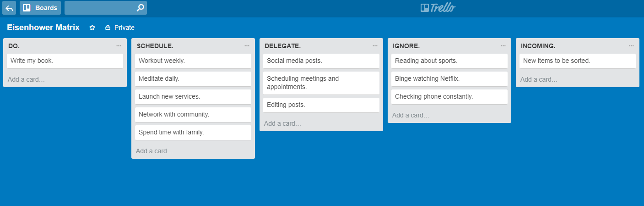Open the INCOMING. list options menu
The width and height of the screenshot is (644, 206).
(x=631, y=46)
